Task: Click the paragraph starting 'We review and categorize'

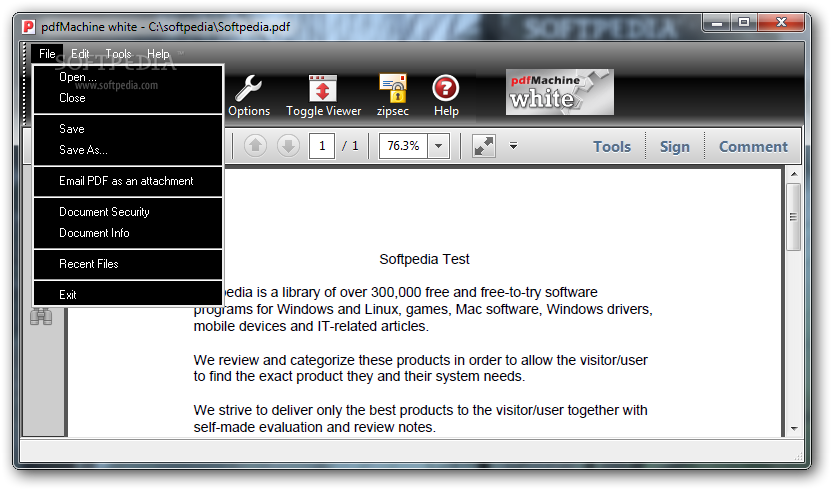Action: click(x=420, y=368)
